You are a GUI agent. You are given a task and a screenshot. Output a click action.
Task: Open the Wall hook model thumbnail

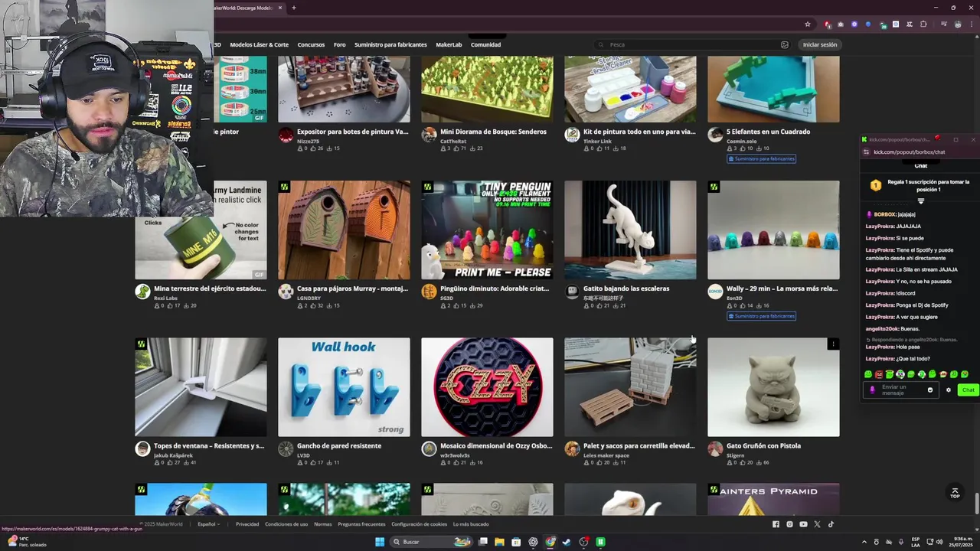click(344, 387)
